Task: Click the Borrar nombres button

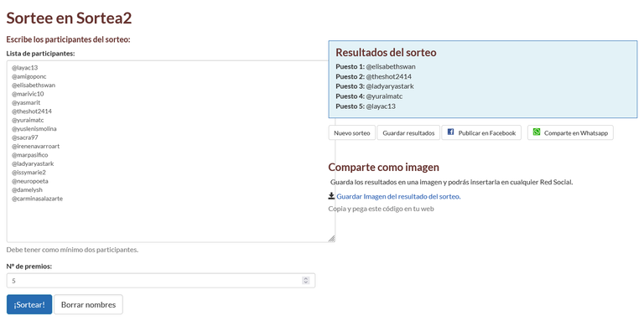Action: click(88, 304)
